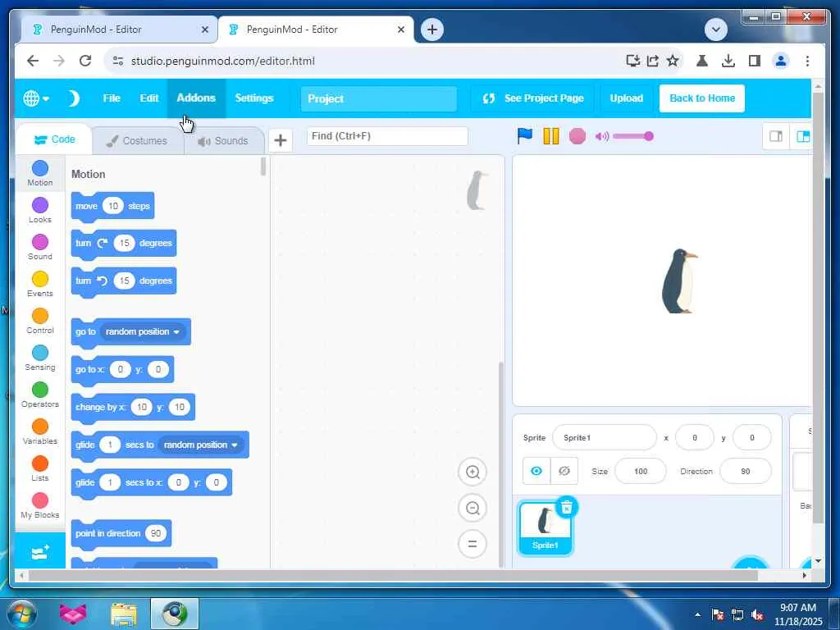840x630 pixels.
Task: Toggle dark mode with the moon icon
Action: tap(73, 98)
